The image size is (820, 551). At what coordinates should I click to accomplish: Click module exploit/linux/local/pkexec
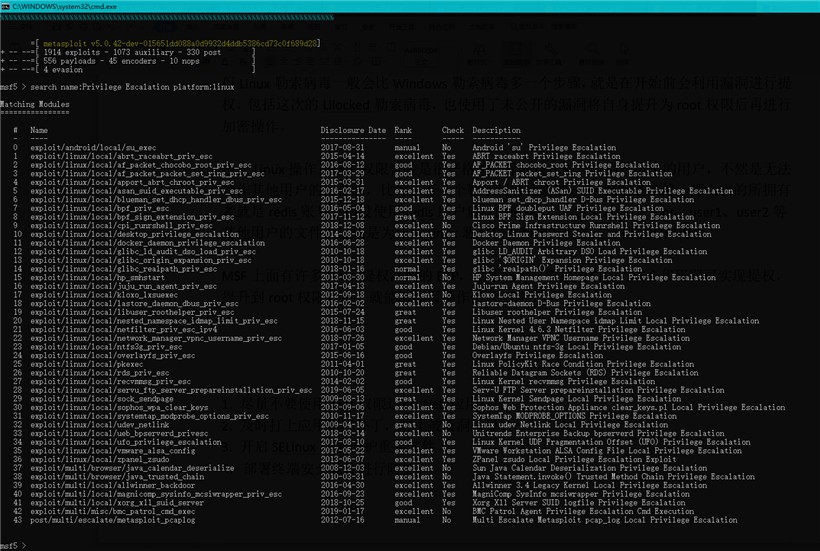86,363
